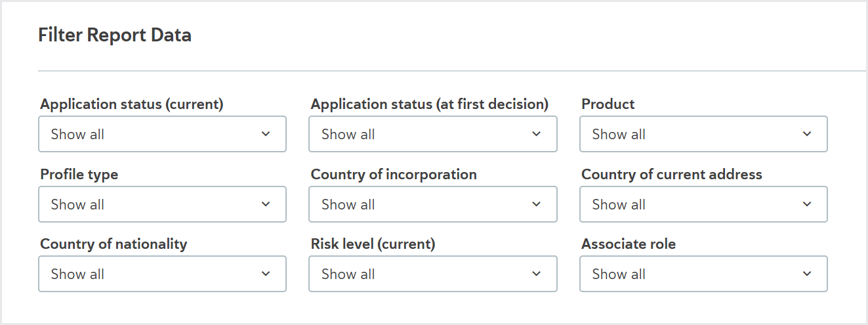The image size is (868, 325).
Task: Click the chevron arrow in Country of nationality
Action: (x=266, y=274)
